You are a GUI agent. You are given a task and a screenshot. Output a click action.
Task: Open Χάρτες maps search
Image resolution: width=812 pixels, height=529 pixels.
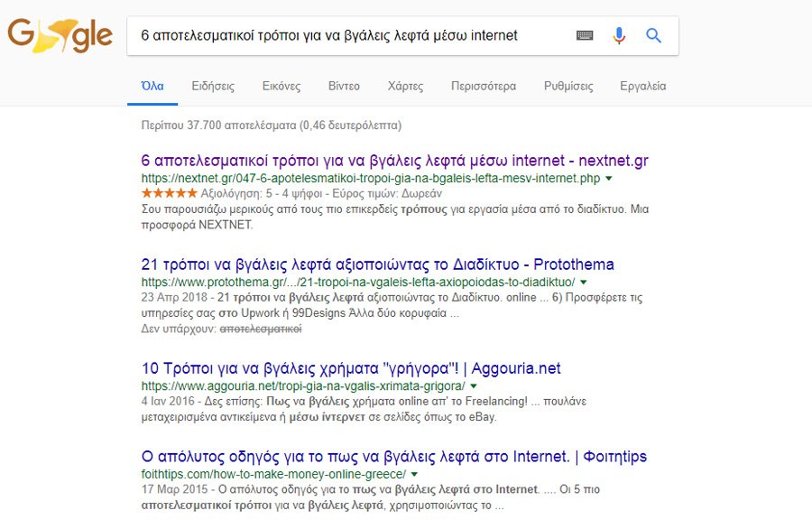[405, 86]
